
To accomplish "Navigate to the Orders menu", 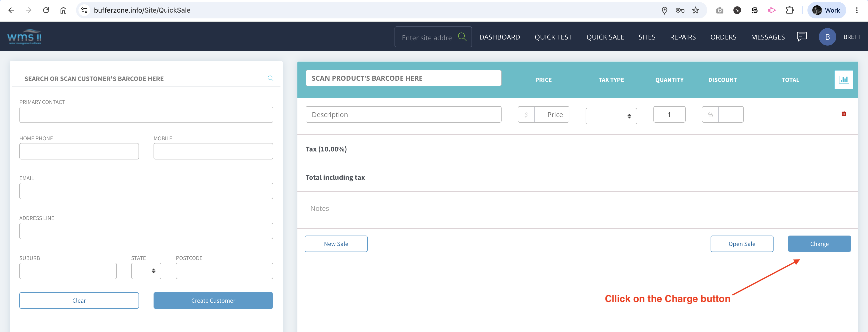I will (723, 37).
